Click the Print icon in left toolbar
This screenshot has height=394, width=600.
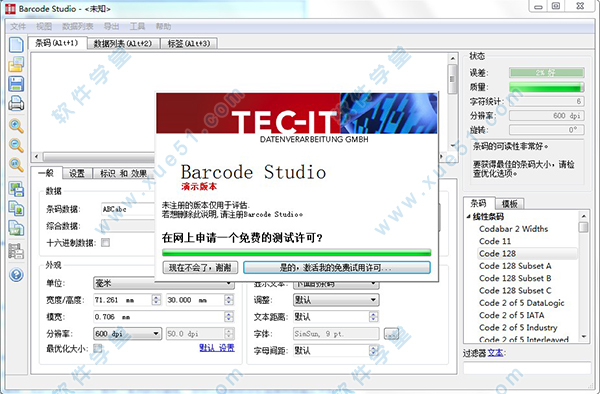coord(16,103)
